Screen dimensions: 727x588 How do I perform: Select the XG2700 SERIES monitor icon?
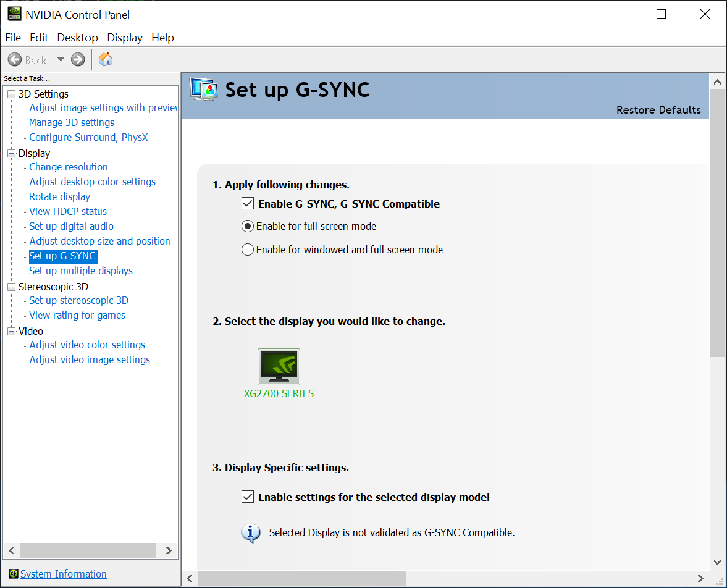point(279,367)
